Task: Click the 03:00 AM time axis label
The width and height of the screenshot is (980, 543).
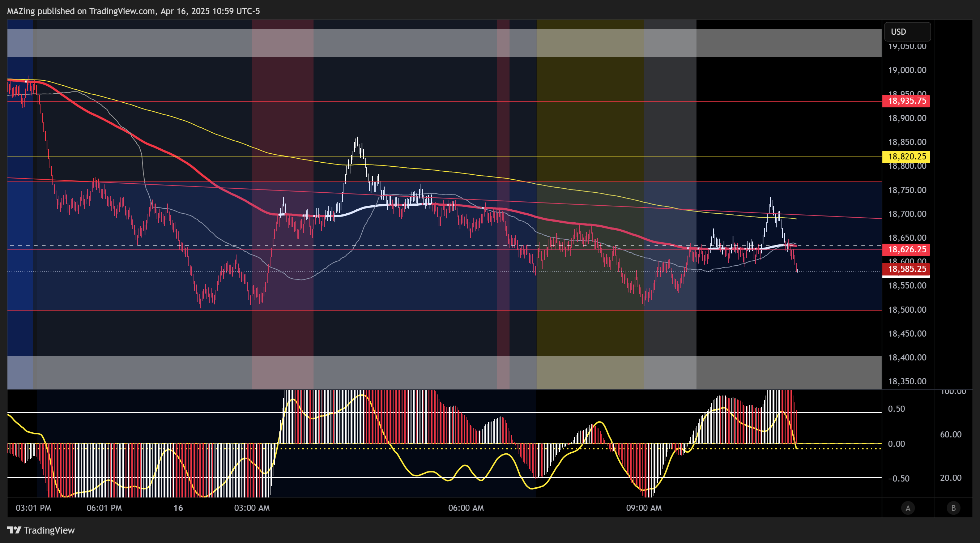Action: click(252, 508)
